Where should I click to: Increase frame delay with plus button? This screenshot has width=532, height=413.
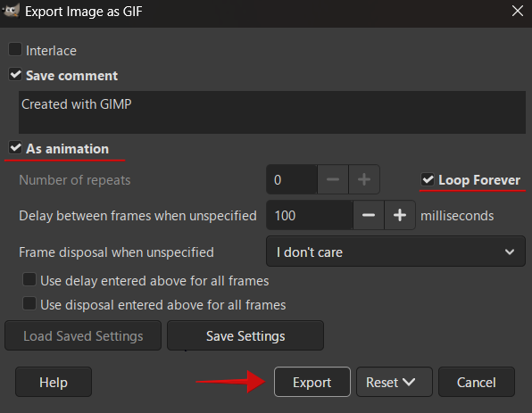[400, 215]
